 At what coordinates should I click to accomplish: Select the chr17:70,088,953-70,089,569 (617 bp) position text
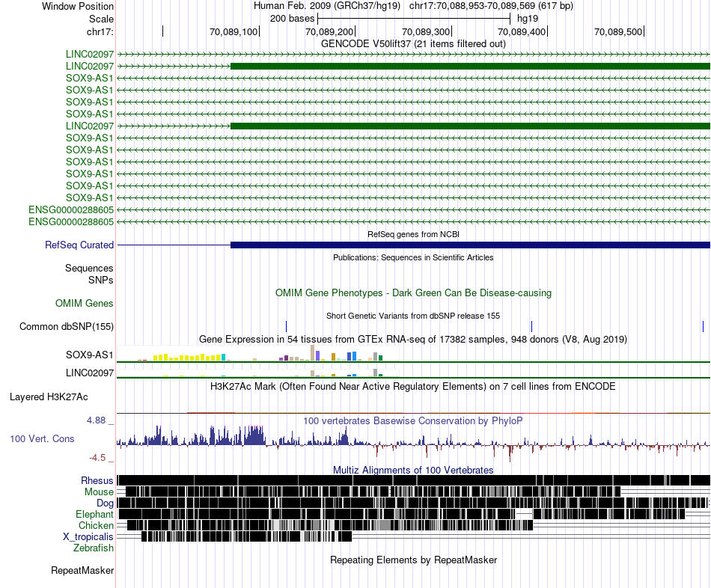click(491, 6)
